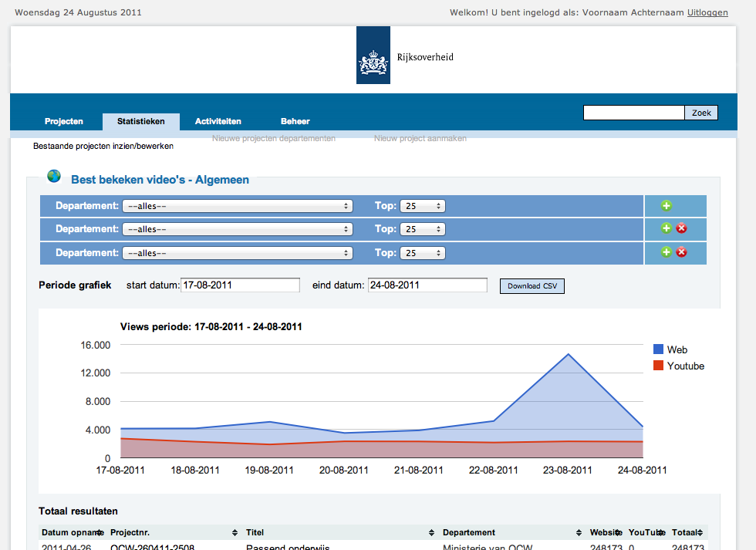Screen dimensions: 756x550
Task: Click the start datum input field
Action: [240, 285]
